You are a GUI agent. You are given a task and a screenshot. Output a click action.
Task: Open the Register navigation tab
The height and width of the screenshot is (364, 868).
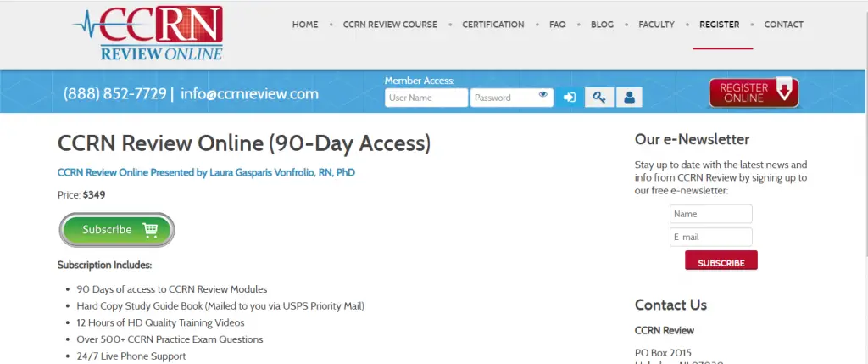pyautogui.click(x=719, y=25)
